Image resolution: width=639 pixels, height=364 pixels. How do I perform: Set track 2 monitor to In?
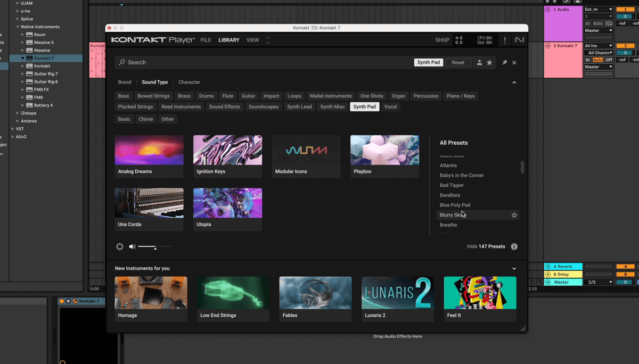point(588,60)
